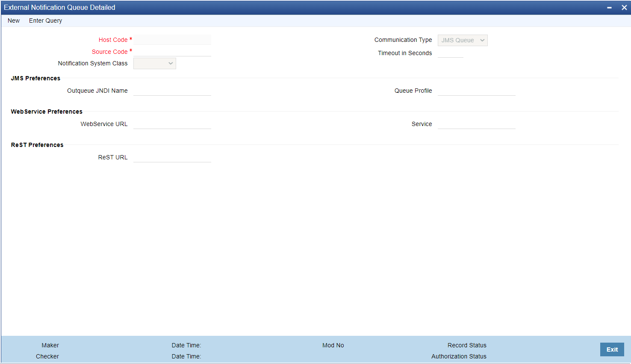Click the Timeout in Seconds label
The height and width of the screenshot is (364, 631).
(405, 53)
